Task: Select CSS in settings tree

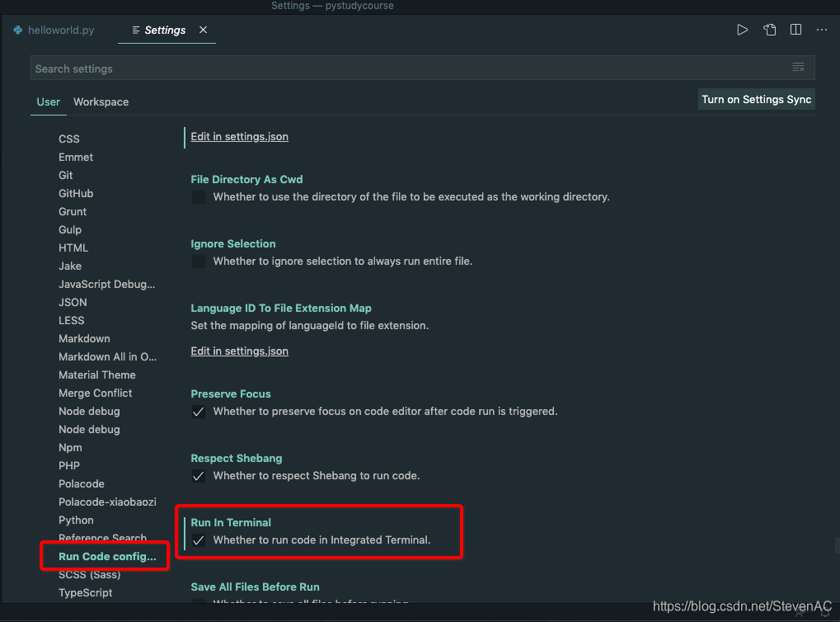Action: (69, 139)
